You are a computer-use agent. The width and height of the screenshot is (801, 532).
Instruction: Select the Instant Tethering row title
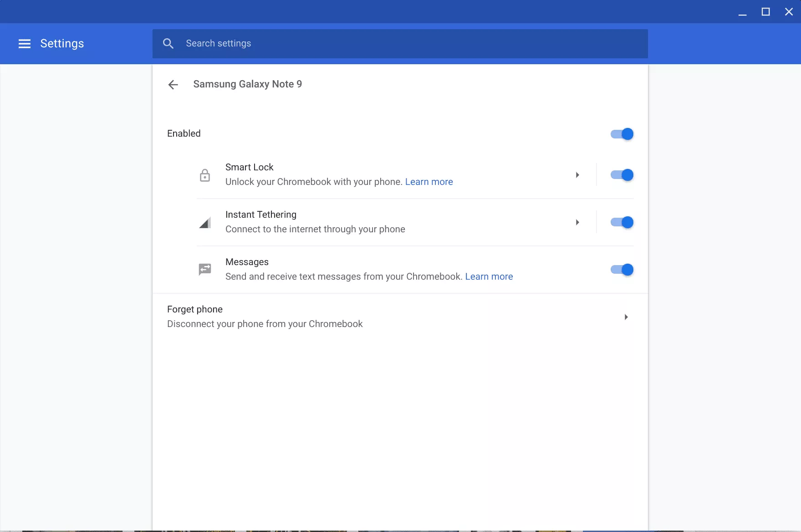[x=260, y=215]
